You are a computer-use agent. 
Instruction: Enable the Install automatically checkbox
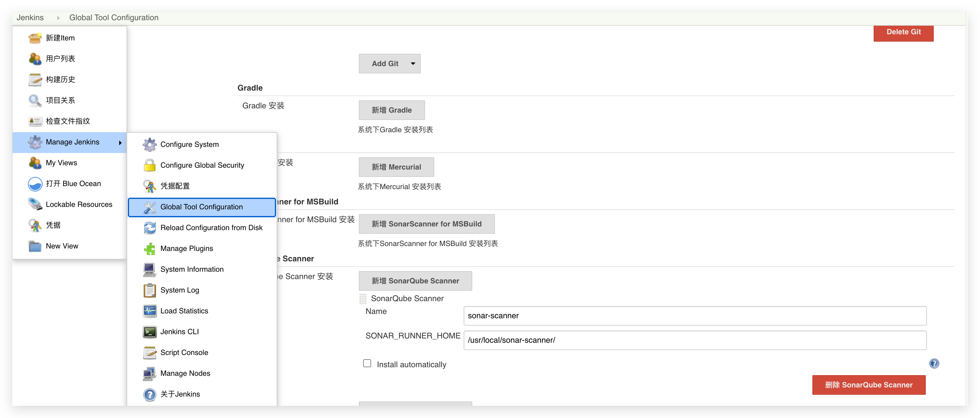click(367, 364)
